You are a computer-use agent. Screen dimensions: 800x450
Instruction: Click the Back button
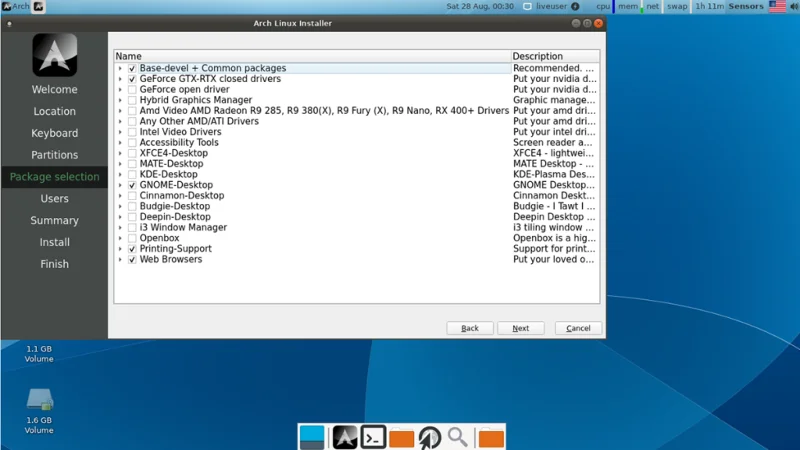tap(470, 328)
